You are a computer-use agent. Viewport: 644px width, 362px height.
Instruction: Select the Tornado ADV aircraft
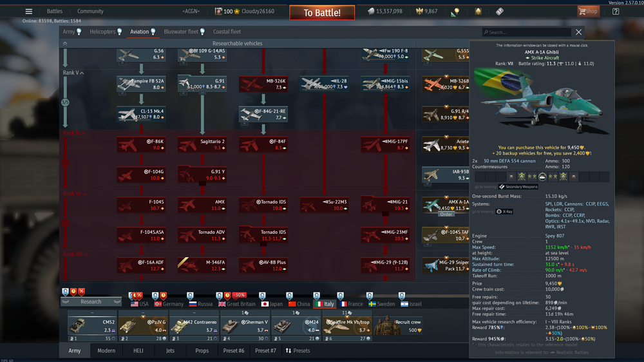[x=202, y=235]
